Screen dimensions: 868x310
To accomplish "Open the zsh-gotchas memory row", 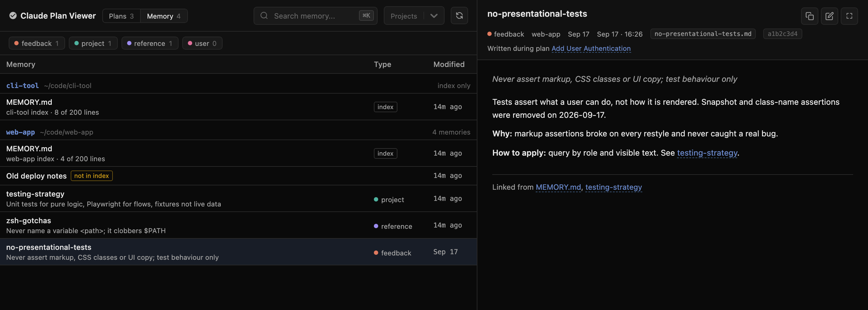I will tap(238, 225).
